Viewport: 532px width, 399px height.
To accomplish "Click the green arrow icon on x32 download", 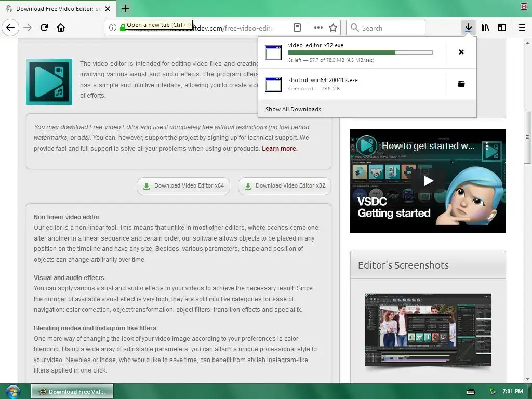I will (x=248, y=186).
